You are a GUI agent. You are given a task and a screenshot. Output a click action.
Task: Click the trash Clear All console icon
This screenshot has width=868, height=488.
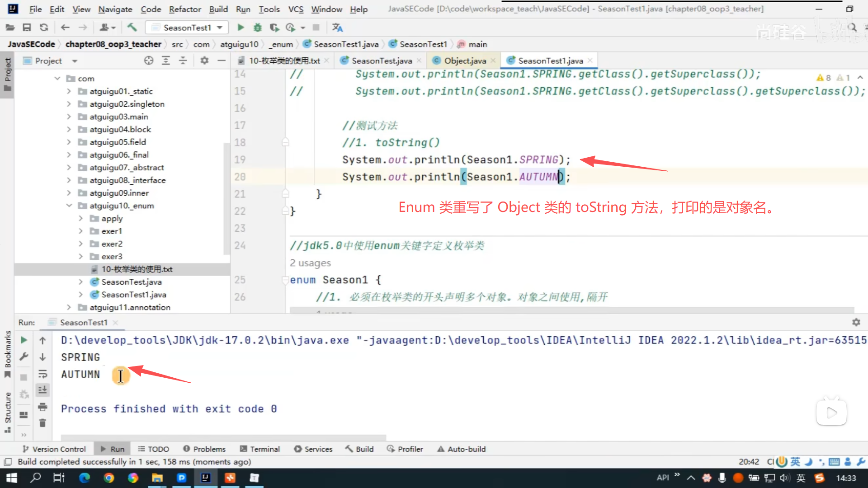[42, 423]
